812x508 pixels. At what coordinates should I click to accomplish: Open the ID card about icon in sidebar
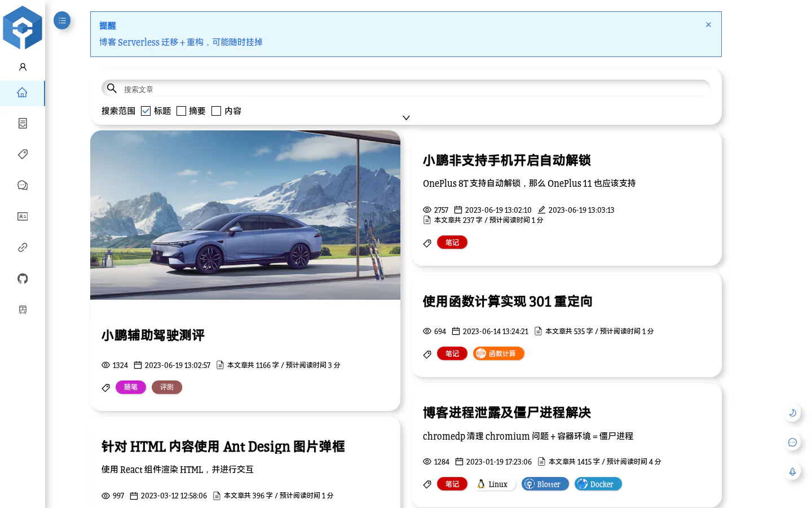(x=23, y=216)
